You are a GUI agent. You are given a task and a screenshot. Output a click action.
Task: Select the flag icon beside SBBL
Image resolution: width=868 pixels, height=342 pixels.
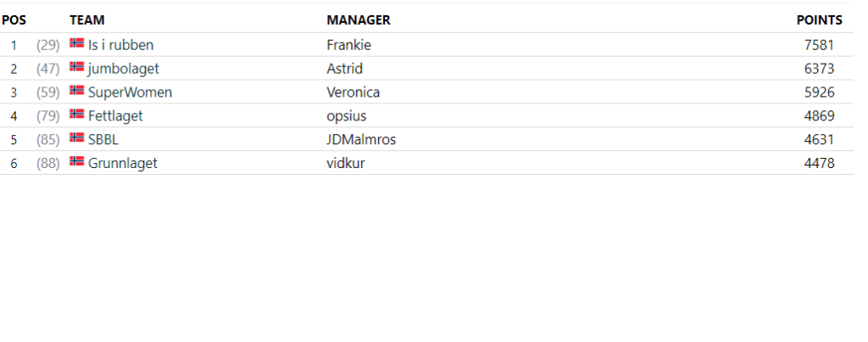coord(76,137)
